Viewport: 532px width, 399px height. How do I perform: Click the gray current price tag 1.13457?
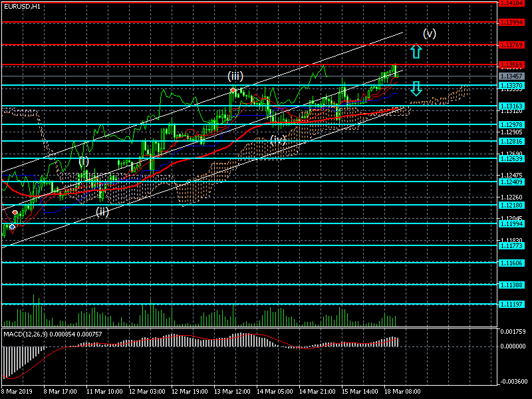511,76
